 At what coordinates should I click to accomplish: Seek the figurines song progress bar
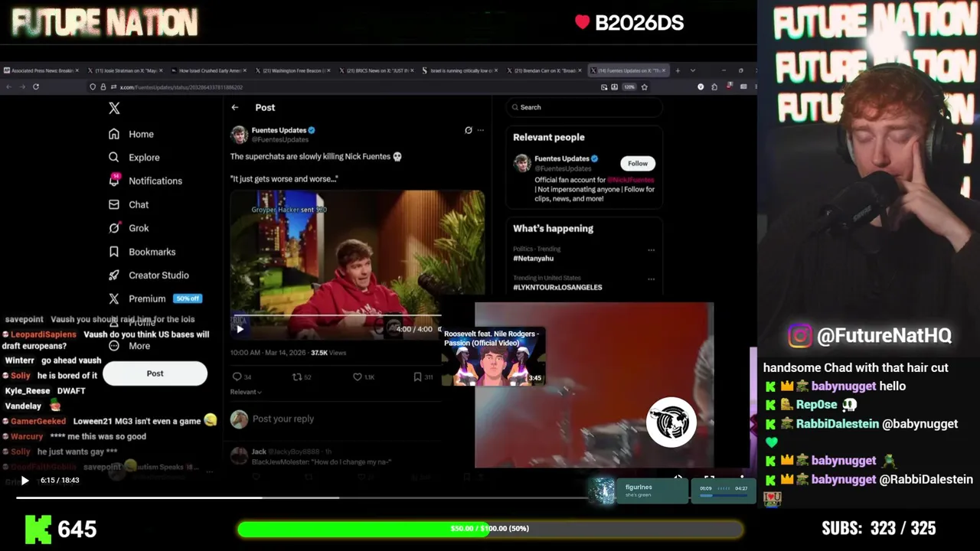[723, 495]
